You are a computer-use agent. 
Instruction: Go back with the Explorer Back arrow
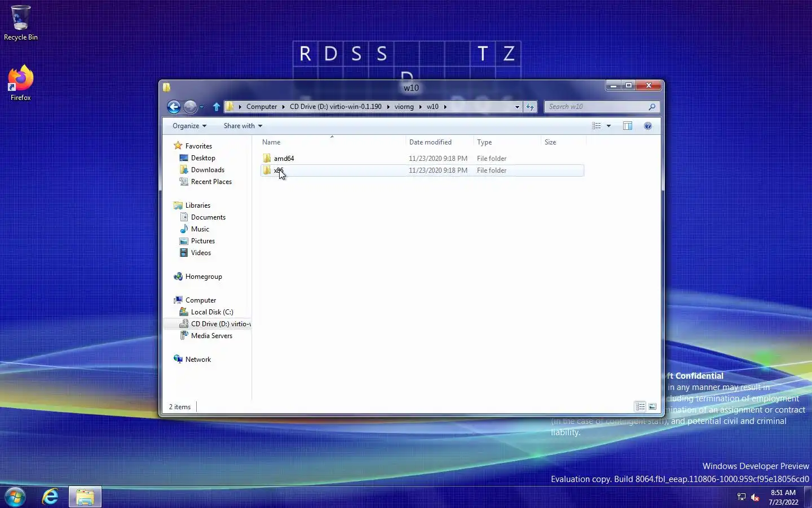click(x=174, y=107)
